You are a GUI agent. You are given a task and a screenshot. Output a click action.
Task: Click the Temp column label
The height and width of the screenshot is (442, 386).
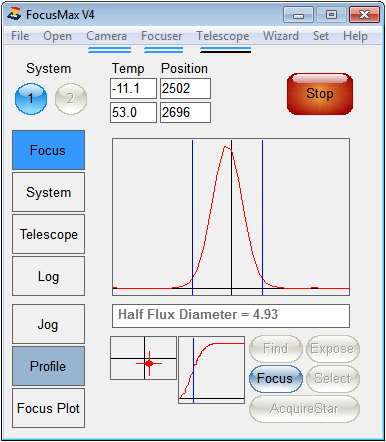pos(128,68)
